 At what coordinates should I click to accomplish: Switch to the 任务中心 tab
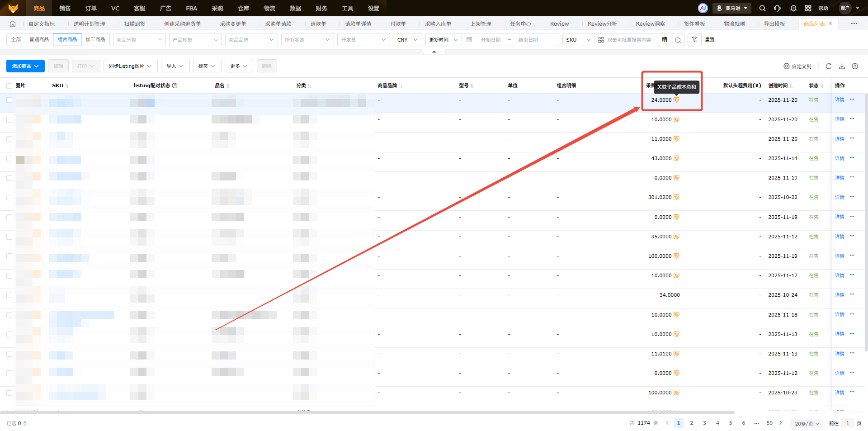(x=521, y=24)
